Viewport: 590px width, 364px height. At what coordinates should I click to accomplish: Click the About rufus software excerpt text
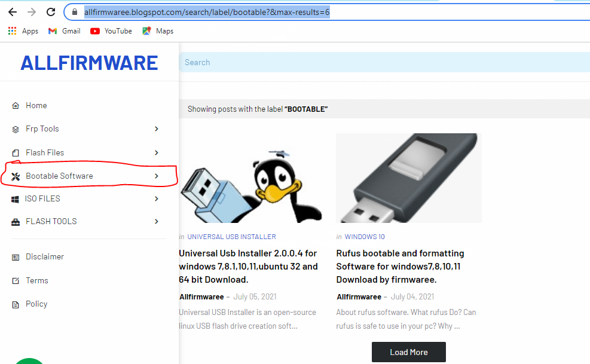(406, 319)
